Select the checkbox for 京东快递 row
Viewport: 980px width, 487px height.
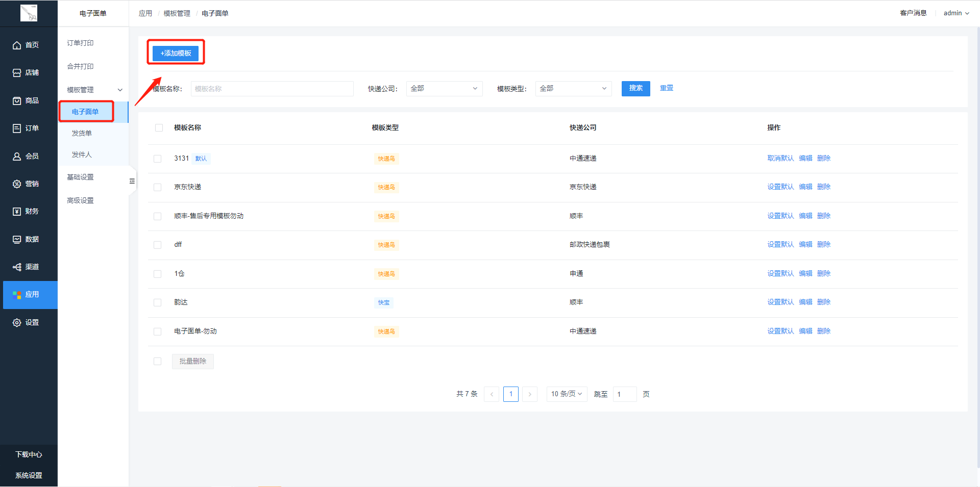click(x=157, y=187)
